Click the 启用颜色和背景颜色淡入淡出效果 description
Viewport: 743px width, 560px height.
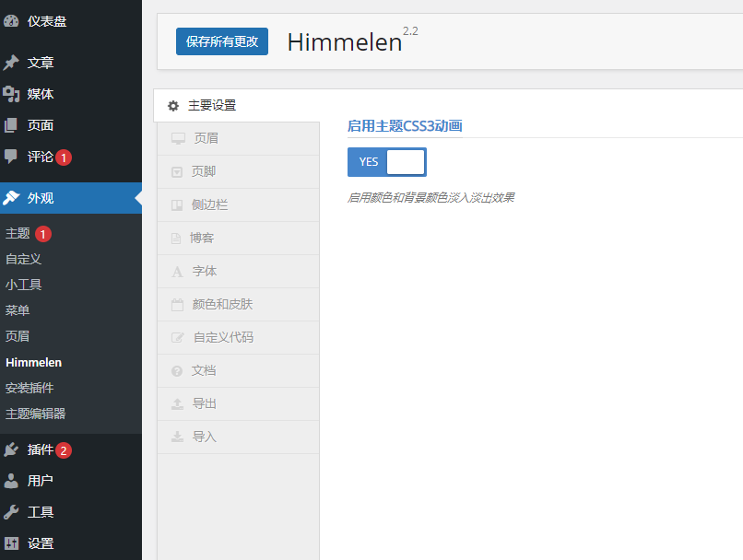pos(430,197)
